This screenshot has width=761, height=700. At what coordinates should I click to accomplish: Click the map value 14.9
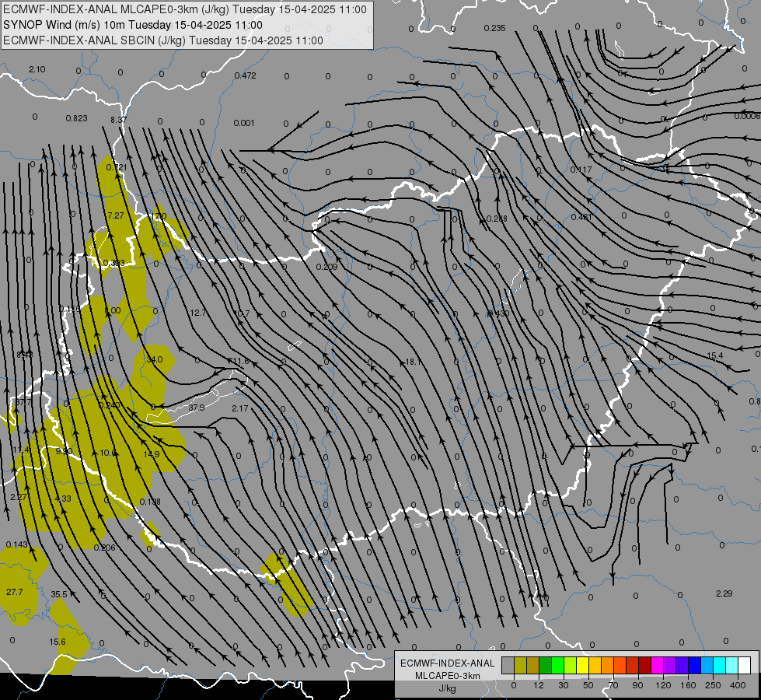click(152, 454)
